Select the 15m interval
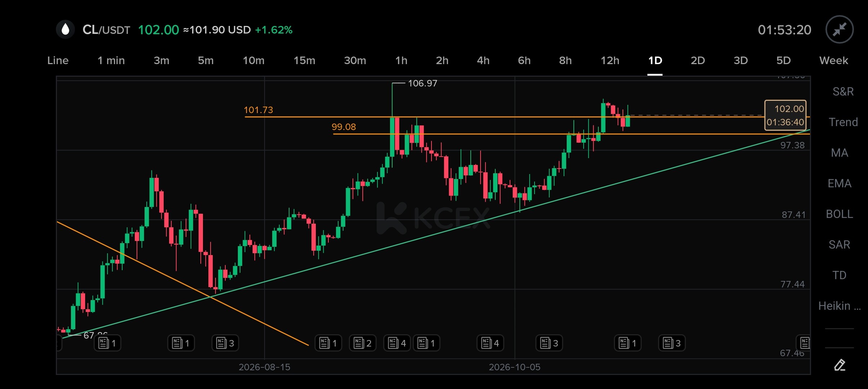The width and height of the screenshot is (868, 389). (304, 61)
